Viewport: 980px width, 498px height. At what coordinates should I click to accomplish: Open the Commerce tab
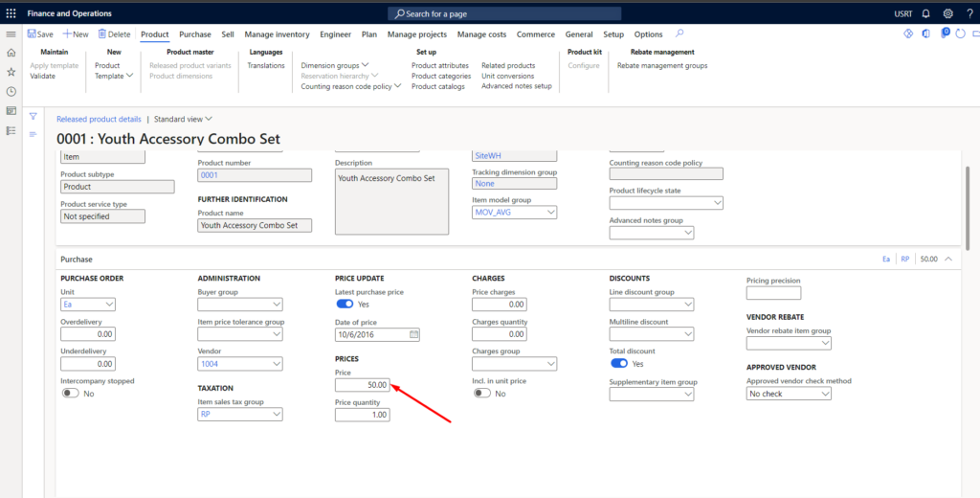[x=536, y=34]
